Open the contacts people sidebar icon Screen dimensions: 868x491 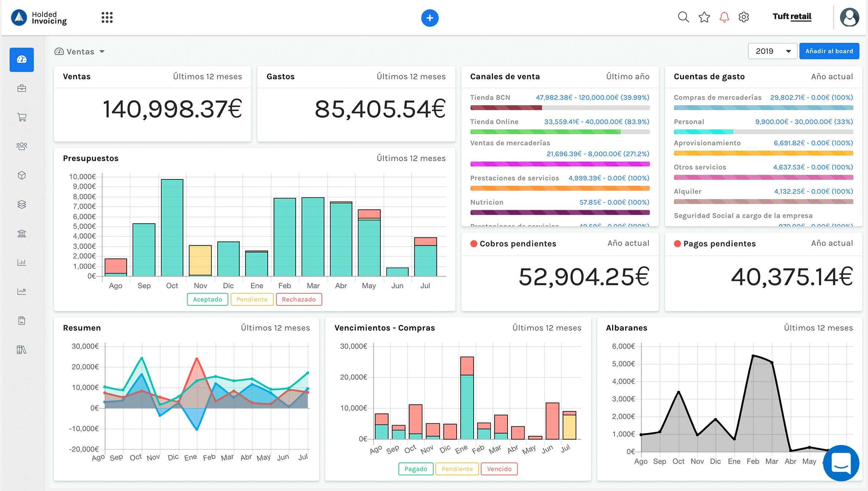point(22,146)
